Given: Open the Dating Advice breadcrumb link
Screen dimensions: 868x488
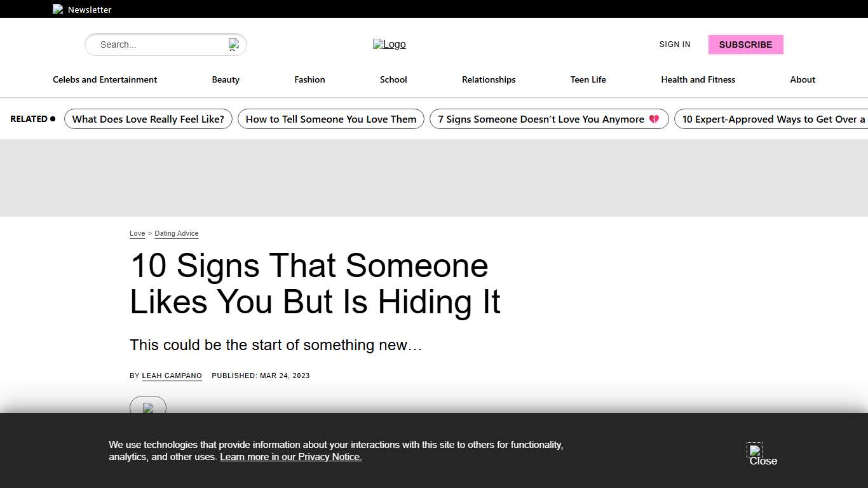Looking at the screenshot, I should pyautogui.click(x=176, y=233).
